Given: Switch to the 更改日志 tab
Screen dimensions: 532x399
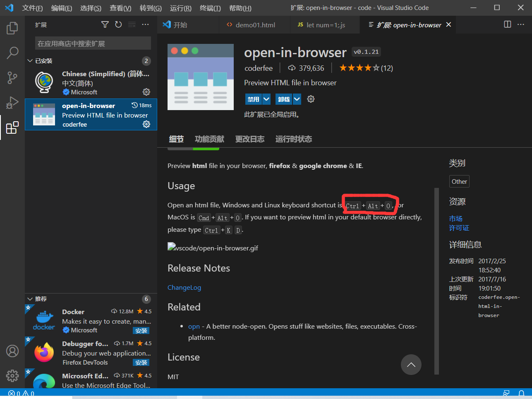Looking at the screenshot, I should [249, 139].
